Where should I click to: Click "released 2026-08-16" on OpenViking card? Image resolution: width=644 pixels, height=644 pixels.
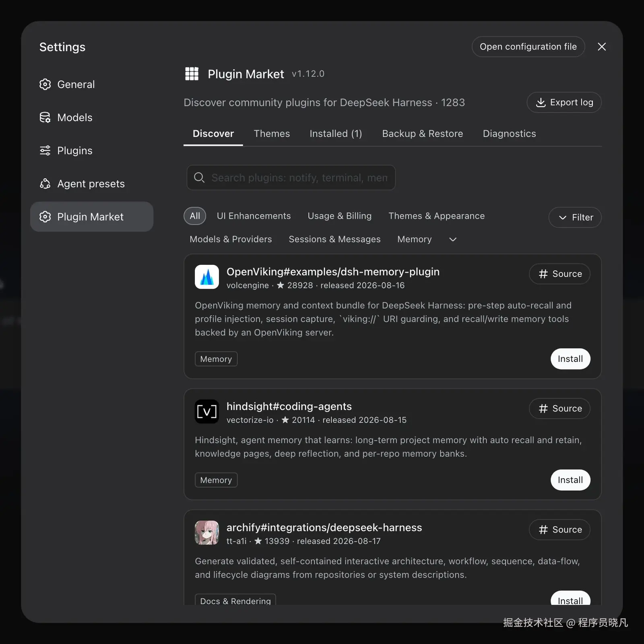point(362,285)
